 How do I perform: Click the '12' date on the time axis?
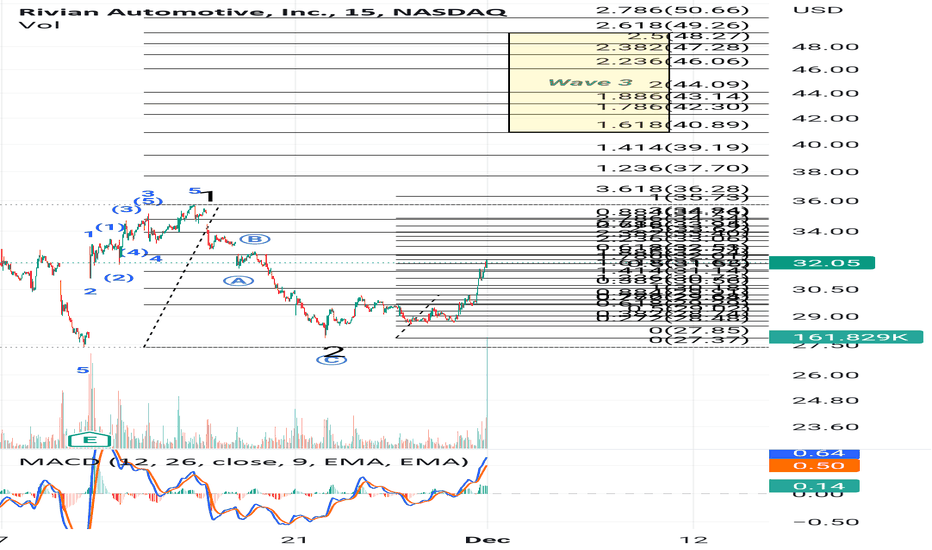694,540
